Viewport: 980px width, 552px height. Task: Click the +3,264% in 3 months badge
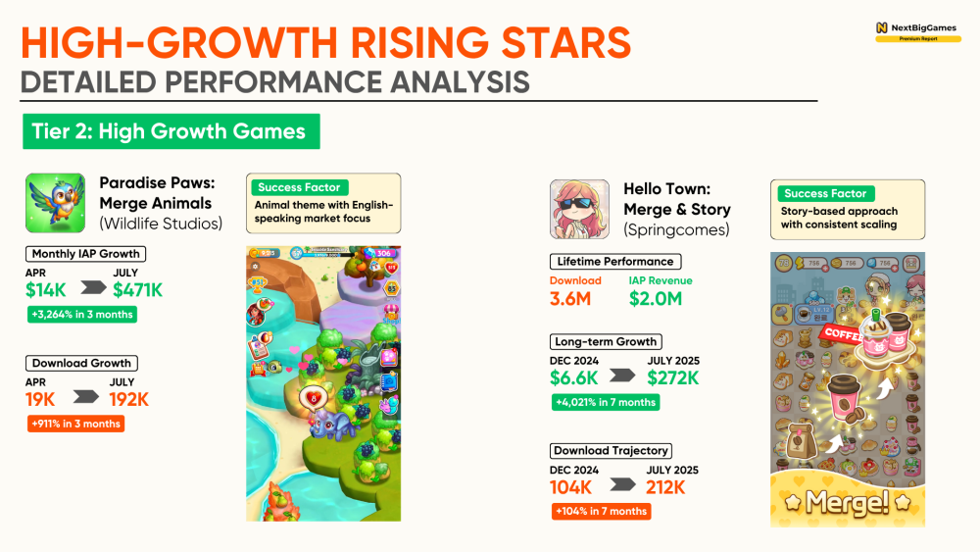[x=82, y=315]
